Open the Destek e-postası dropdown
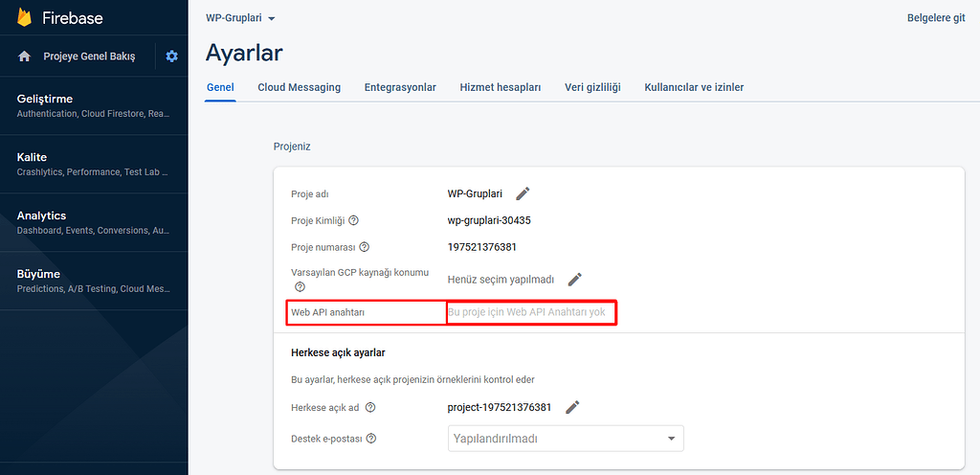The width and height of the screenshot is (980, 475). tap(565, 439)
